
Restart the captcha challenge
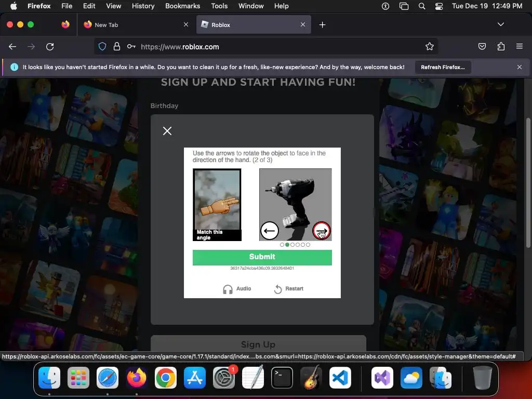coord(289,289)
